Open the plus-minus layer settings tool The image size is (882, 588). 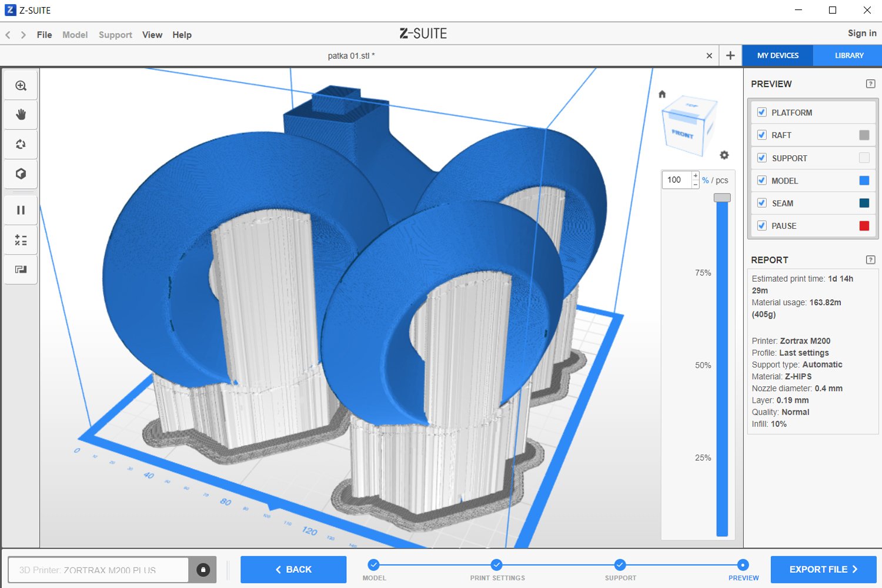coord(21,240)
